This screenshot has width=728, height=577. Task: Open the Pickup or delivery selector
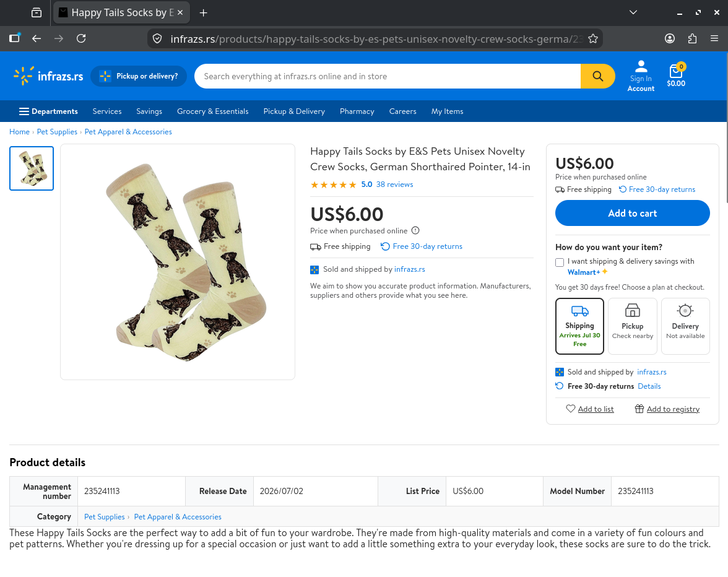pyautogui.click(x=139, y=76)
